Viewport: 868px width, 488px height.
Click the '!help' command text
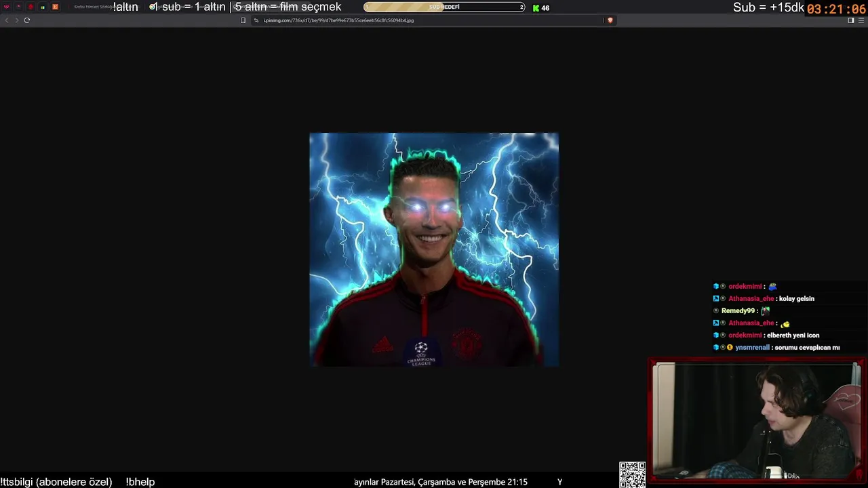140,482
